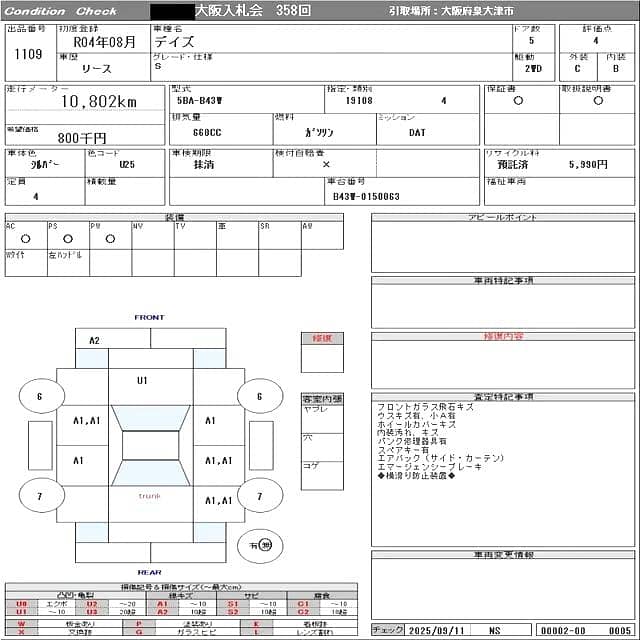Click the PS equipment circle mark
The width and height of the screenshot is (640, 640).
click(x=68, y=239)
